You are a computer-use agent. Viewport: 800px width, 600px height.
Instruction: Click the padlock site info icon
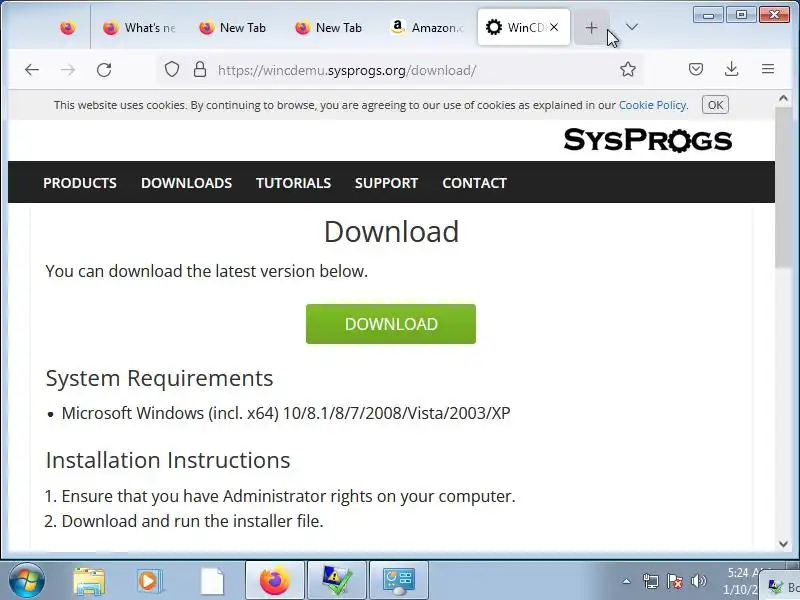[200, 69]
